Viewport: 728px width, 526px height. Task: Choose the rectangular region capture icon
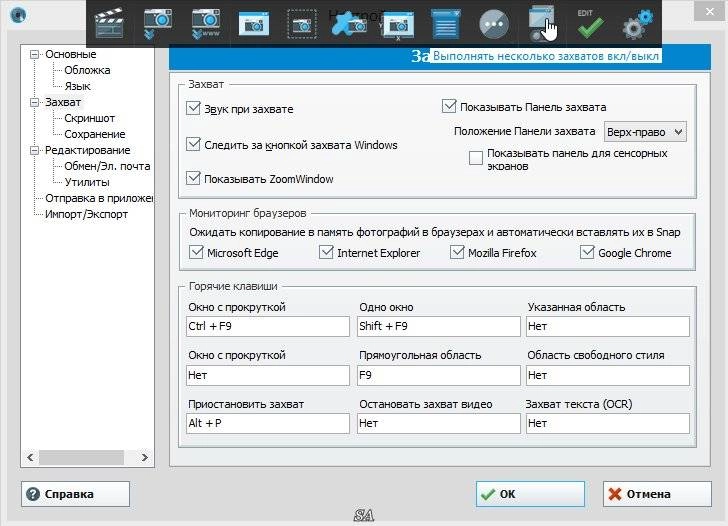(x=302, y=24)
